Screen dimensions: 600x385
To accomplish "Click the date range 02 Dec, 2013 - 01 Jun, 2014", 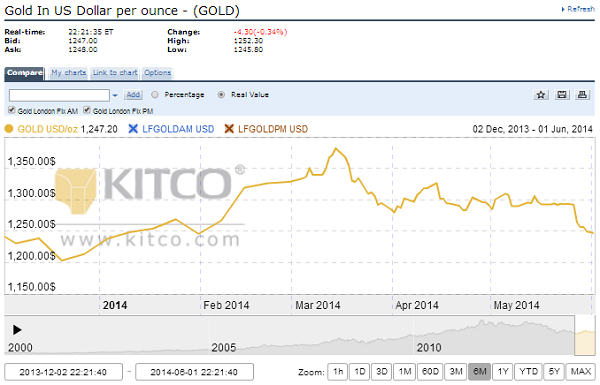I will (532, 129).
